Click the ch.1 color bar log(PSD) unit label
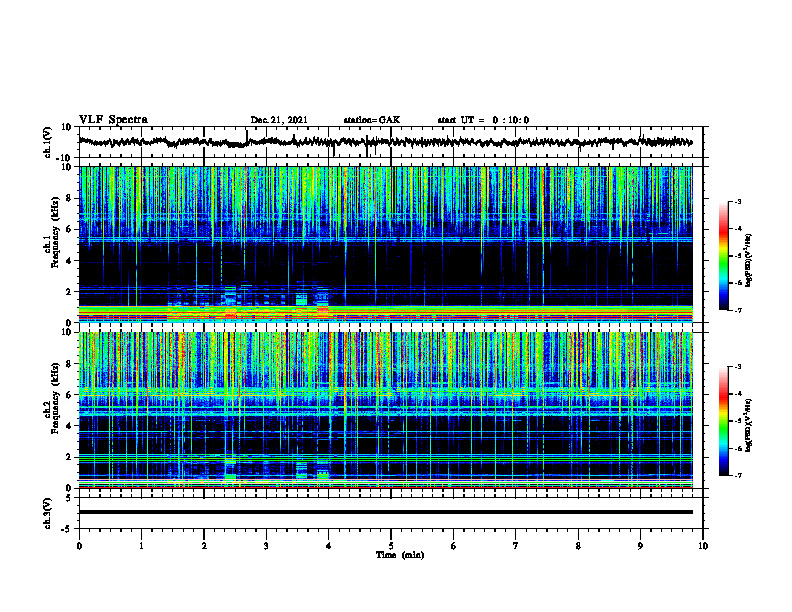The height and width of the screenshot is (612, 792). (x=748, y=261)
